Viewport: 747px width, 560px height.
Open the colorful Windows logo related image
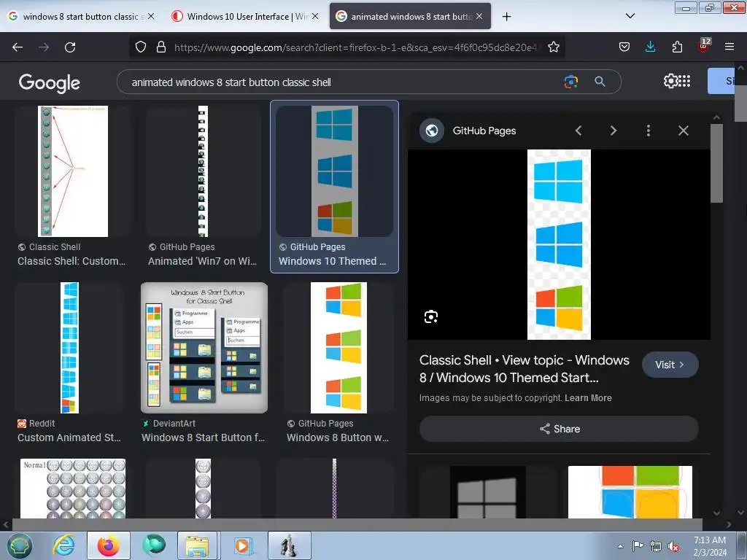(x=630, y=492)
